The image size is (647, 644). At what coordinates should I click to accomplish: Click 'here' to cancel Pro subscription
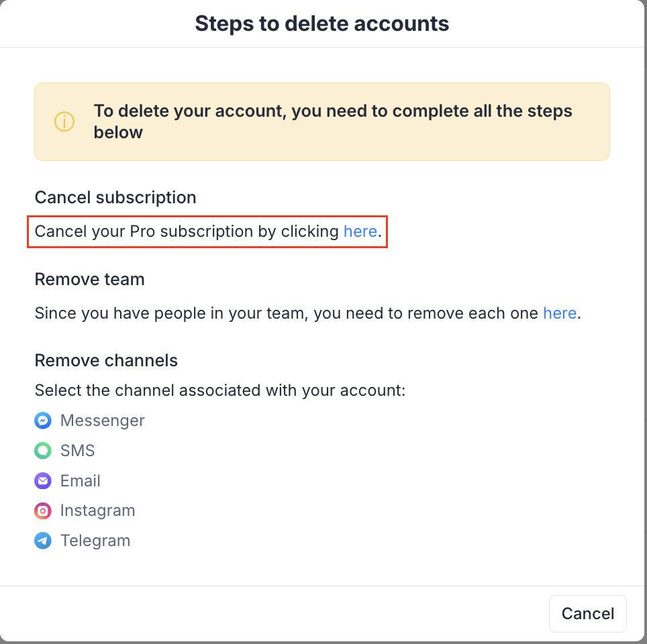tap(360, 231)
